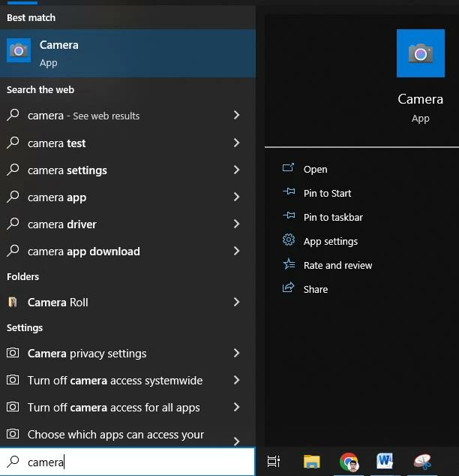Click the large Camera tile in the preview pane
The height and width of the screenshot is (476, 459).
click(x=420, y=53)
